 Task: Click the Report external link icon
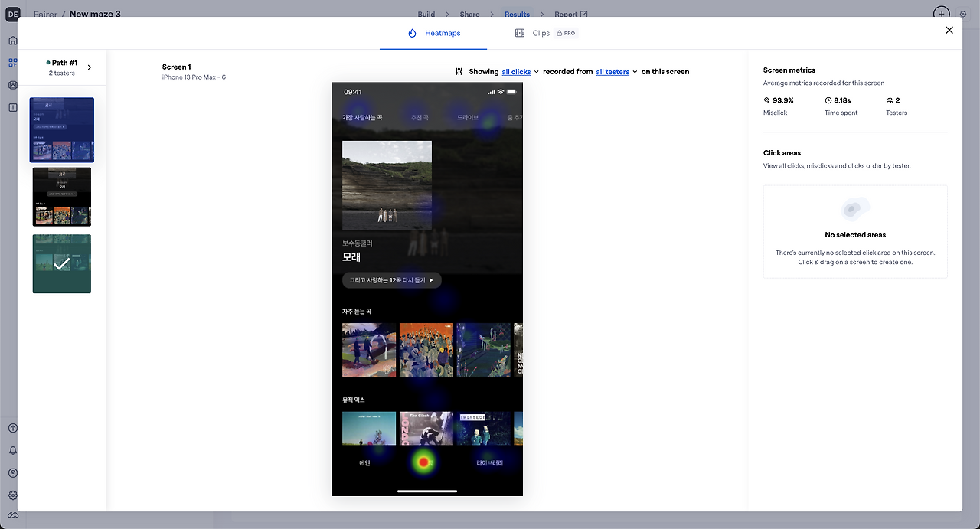(584, 14)
